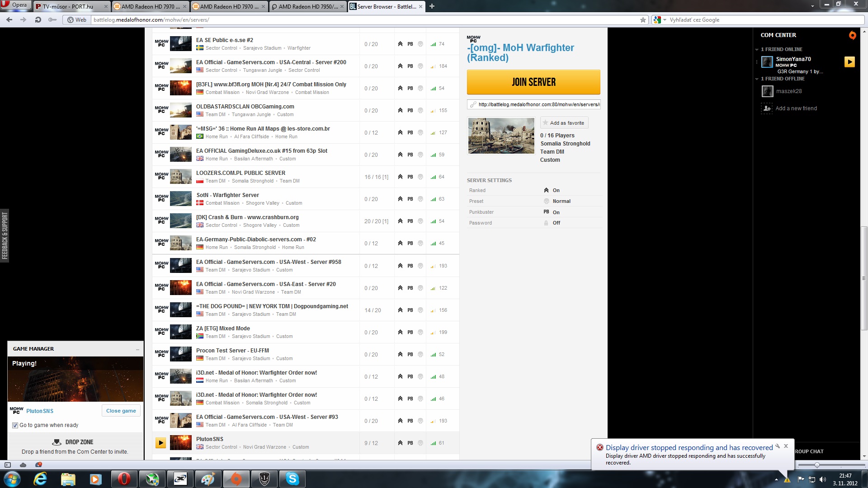Click the chain link icon beside server URL
868x488 pixels.
(473, 104)
